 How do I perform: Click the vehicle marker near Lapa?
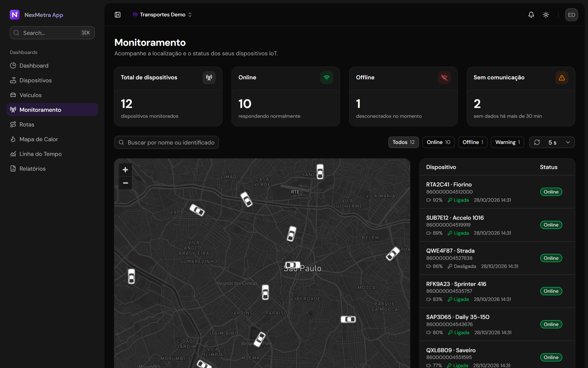pos(197,210)
